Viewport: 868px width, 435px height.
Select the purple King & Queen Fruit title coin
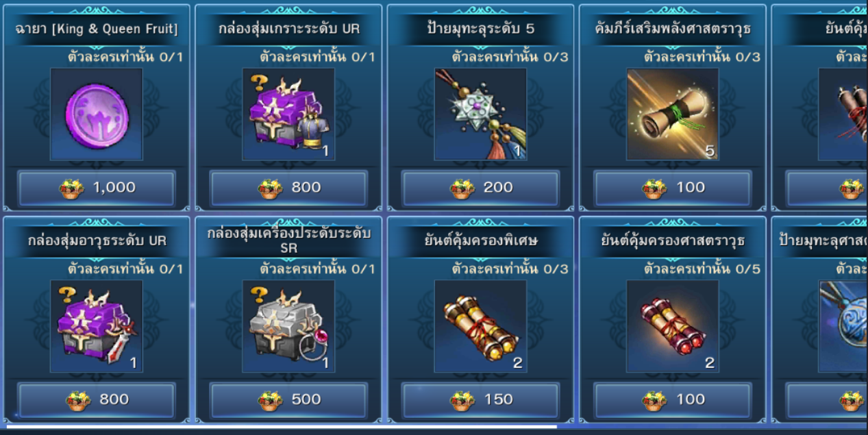tap(97, 114)
